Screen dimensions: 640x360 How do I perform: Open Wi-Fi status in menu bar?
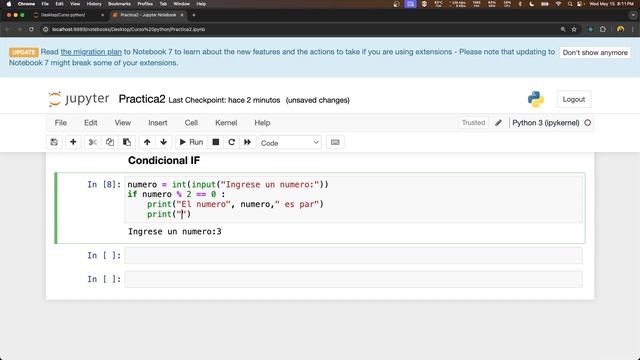tap(558, 4)
